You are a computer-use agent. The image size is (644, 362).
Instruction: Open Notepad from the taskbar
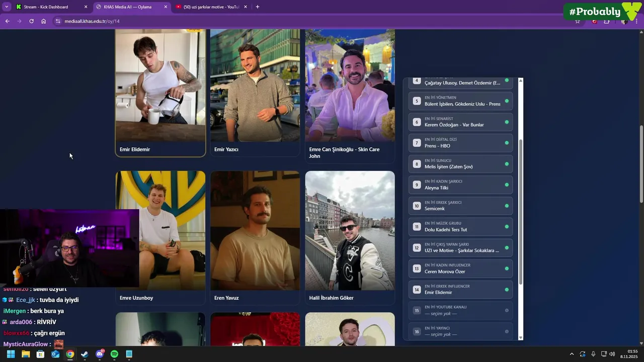point(129,354)
